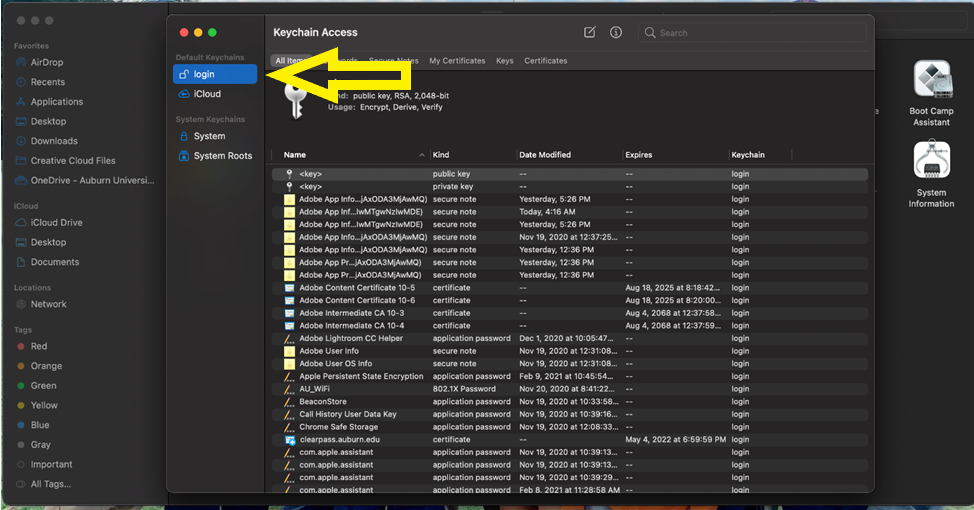Viewport: 974px width, 510px height.
Task: Sort items by Date Modified column
Action: 545,155
